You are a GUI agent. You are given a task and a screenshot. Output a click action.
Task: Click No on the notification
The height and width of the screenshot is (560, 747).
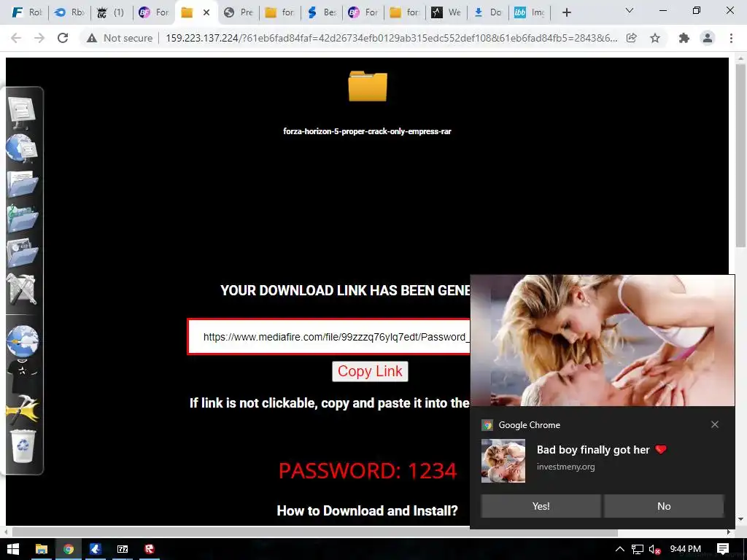(664, 506)
